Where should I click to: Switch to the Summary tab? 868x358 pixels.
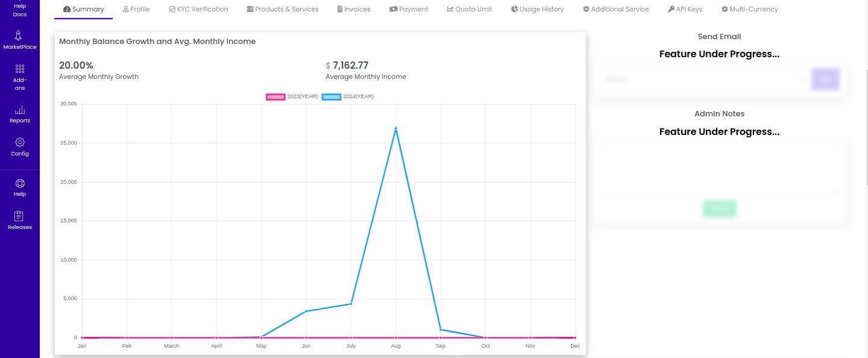[x=83, y=9]
